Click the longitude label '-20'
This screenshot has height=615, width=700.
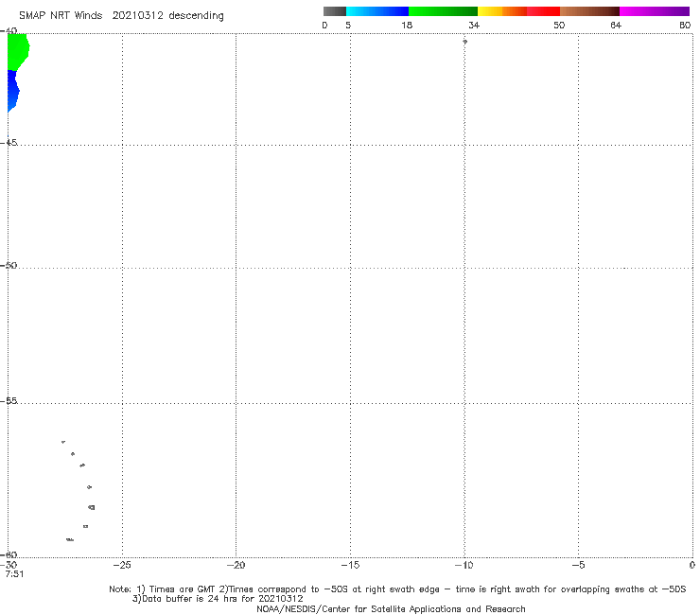(x=236, y=566)
